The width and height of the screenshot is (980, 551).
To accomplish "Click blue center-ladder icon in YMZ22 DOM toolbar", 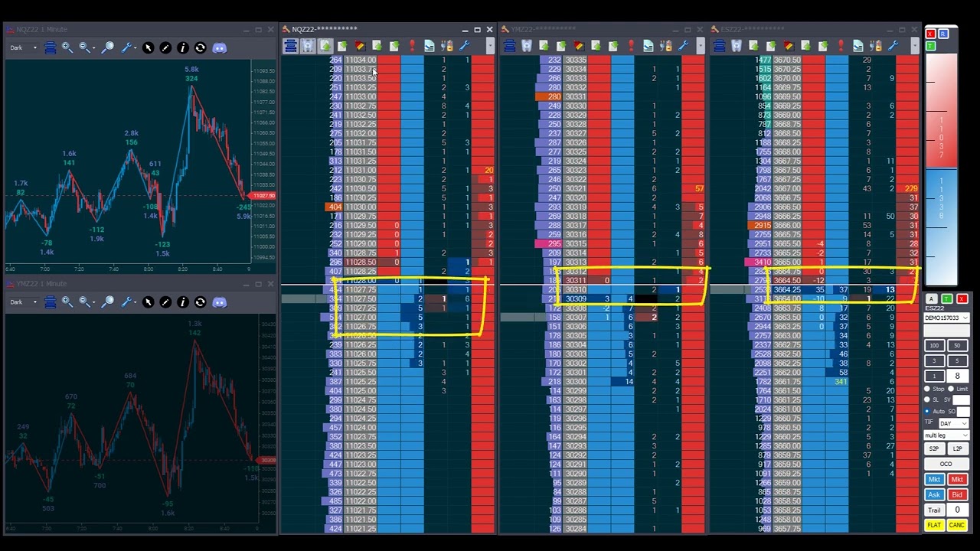I will click(x=509, y=47).
